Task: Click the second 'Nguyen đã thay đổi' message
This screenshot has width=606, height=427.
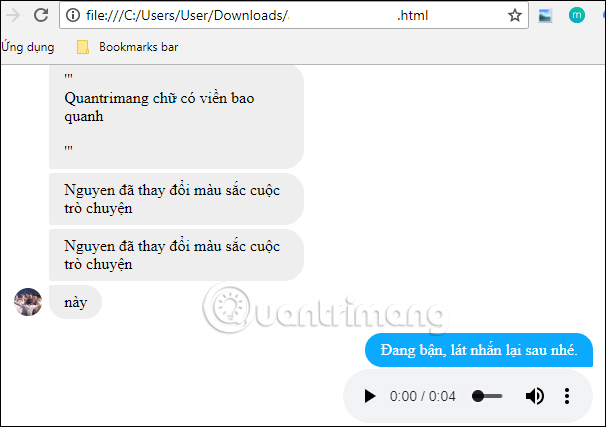Action: (176, 255)
